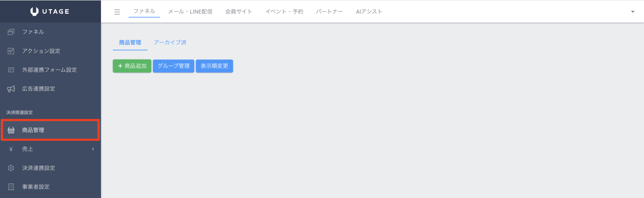Click the 表示順変更 button

(x=214, y=66)
